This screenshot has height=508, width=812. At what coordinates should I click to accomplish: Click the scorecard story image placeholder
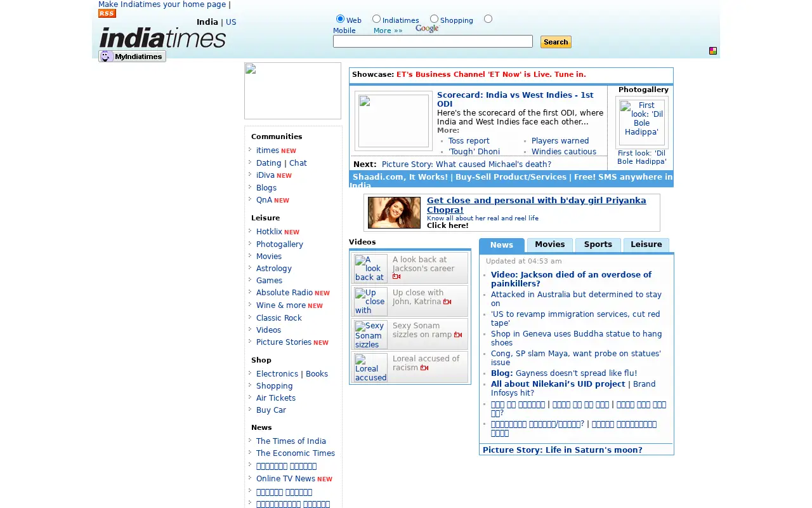(x=393, y=121)
